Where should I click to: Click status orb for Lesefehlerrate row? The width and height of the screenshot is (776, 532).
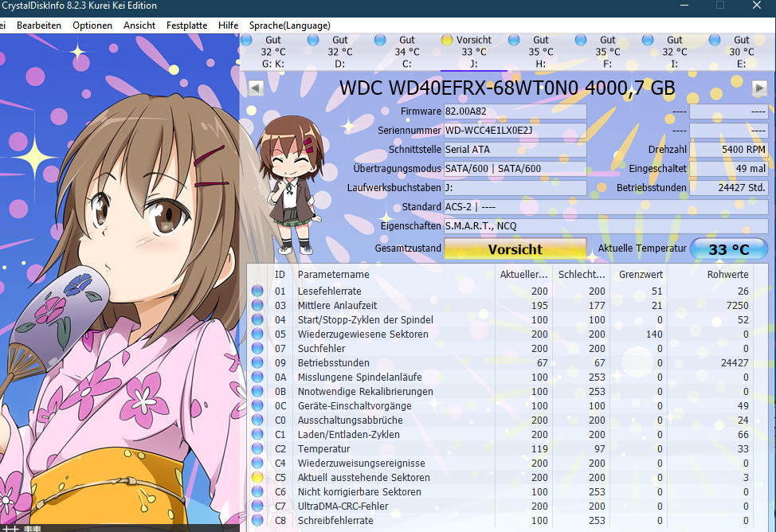point(257,291)
